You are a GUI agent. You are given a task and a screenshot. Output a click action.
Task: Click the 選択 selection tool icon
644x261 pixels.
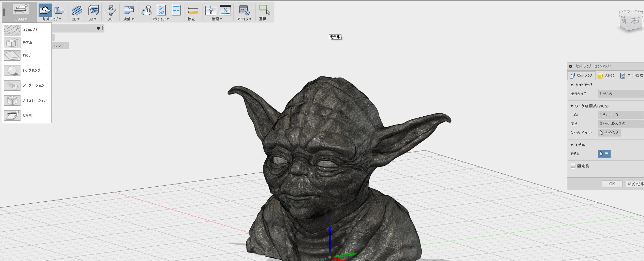tap(264, 10)
